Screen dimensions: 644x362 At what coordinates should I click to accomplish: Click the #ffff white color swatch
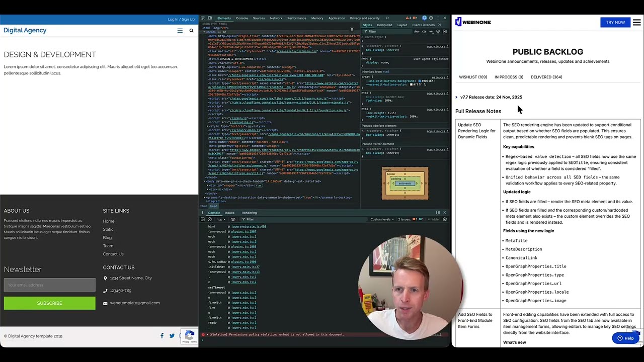(x=411, y=84)
